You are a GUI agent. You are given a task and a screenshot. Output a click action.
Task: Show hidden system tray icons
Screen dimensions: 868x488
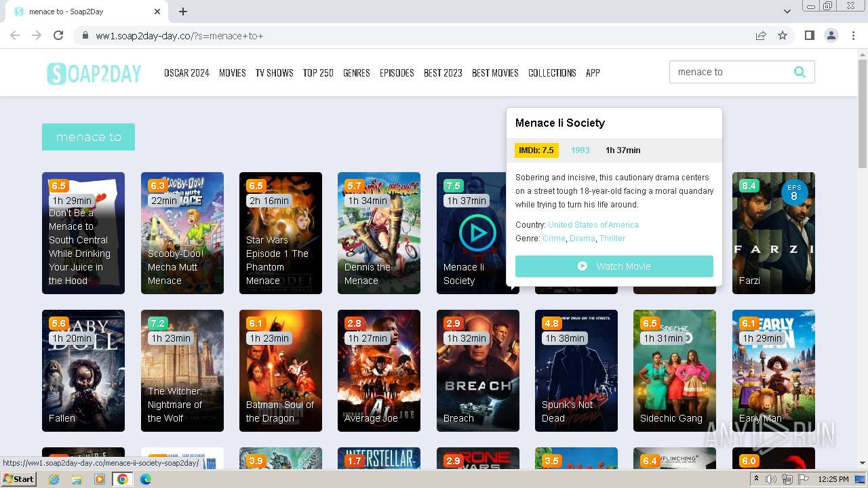click(x=756, y=479)
